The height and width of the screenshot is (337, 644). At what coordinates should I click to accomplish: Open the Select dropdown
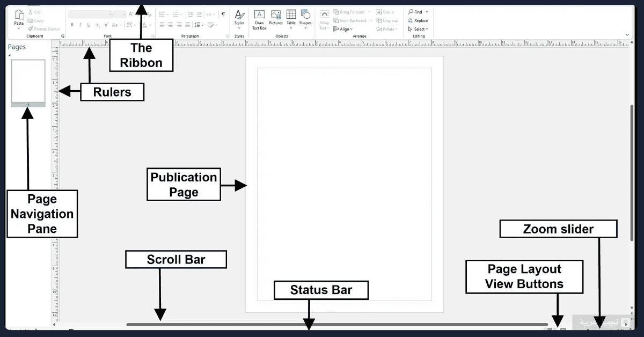[418, 29]
